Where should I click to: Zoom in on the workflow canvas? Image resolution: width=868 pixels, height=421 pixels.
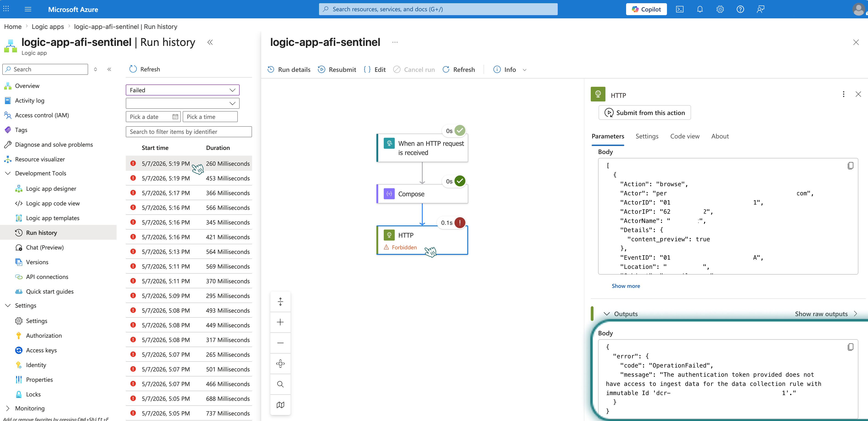pyautogui.click(x=280, y=322)
